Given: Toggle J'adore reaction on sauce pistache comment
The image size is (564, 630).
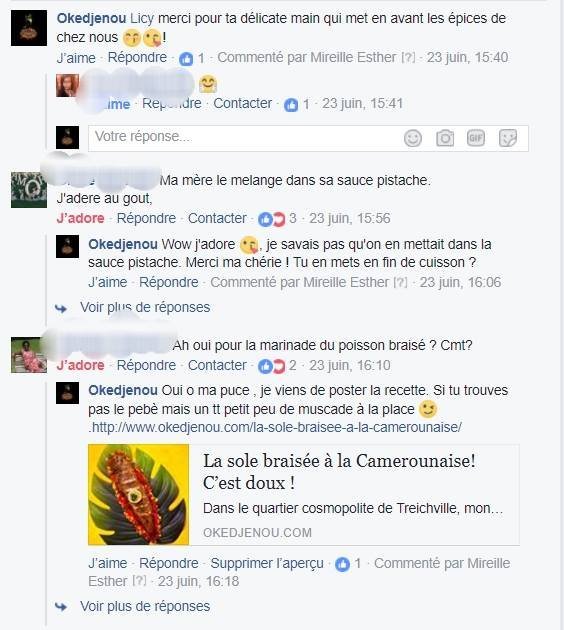Looking at the screenshot, I should tap(80, 218).
